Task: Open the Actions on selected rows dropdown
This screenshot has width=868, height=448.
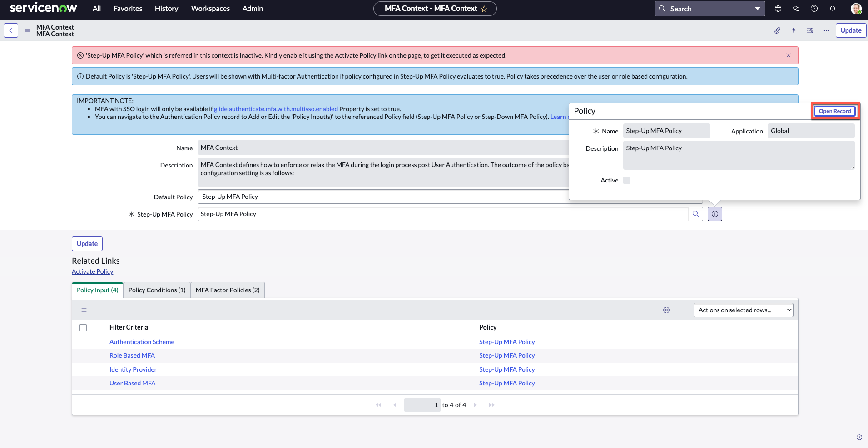Action: (744, 310)
